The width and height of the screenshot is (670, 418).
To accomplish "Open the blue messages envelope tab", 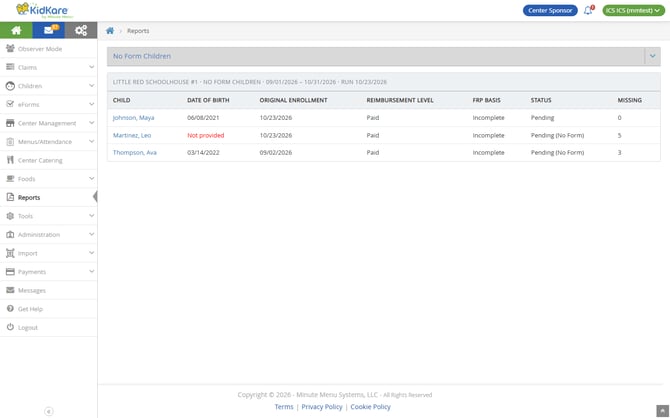I will coord(49,30).
